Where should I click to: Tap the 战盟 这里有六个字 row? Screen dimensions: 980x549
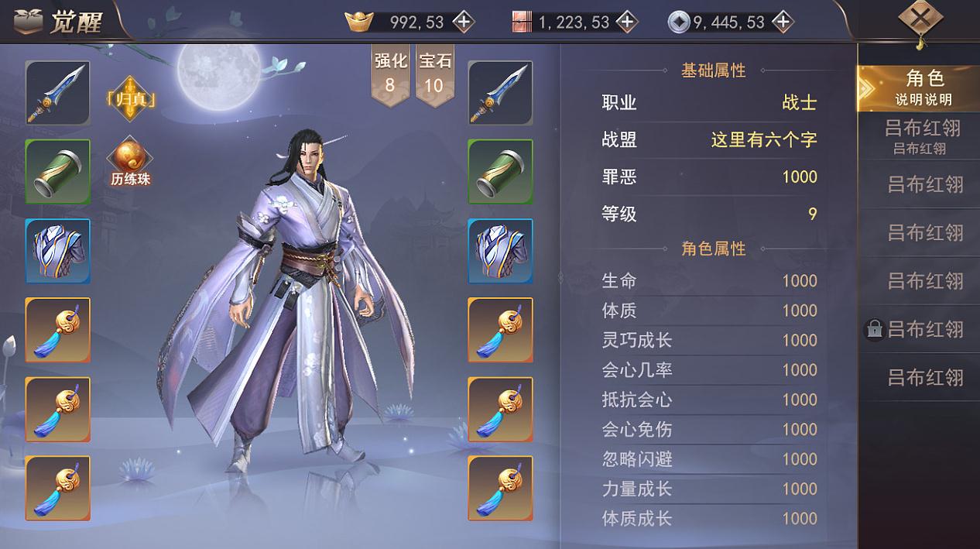tap(709, 139)
